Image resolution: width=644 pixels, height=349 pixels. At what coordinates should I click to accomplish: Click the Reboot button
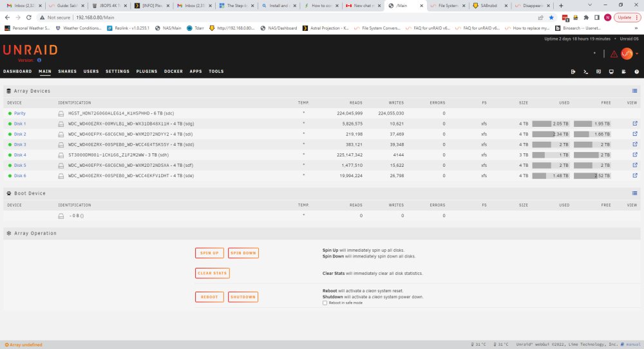[209, 297]
